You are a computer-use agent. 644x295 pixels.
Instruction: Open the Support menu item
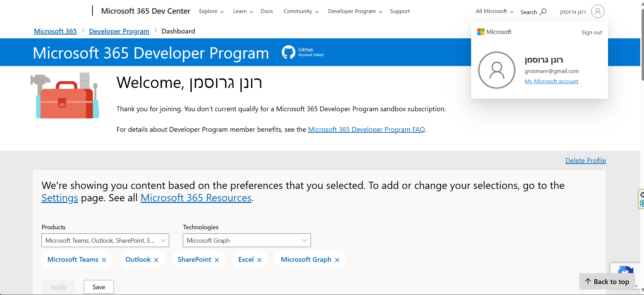coord(400,11)
